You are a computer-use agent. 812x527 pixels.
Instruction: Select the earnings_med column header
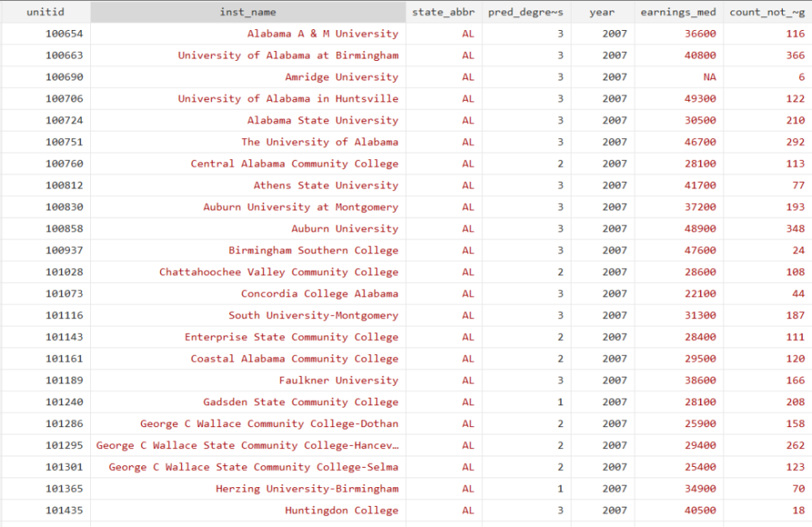click(678, 12)
